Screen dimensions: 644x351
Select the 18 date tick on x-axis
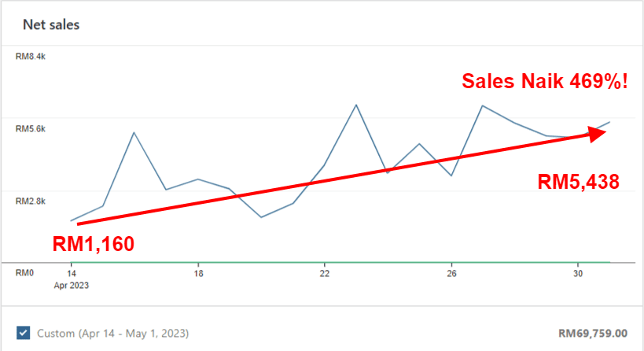(x=198, y=274)
